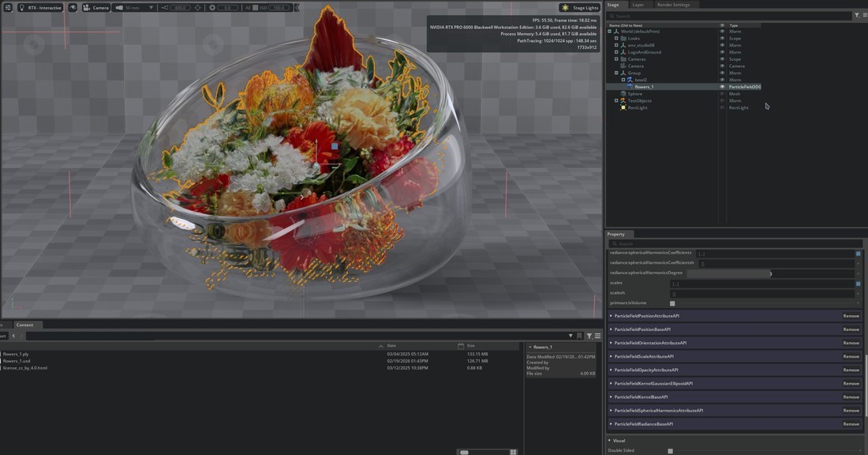
Task: Remove the ParticleFieldKernelBaseAPI schema
Action: pos(851,397)
